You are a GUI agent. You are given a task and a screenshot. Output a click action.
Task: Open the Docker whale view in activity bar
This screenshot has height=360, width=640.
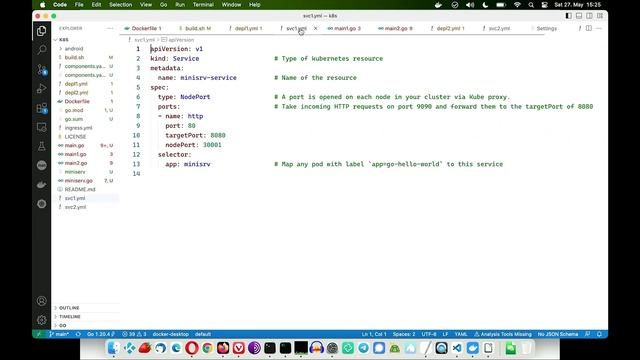tap(41, 185)
